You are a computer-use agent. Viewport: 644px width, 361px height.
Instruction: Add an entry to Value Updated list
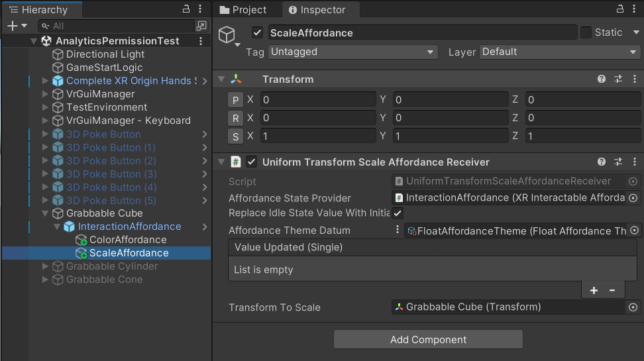(x=594, y=290)
